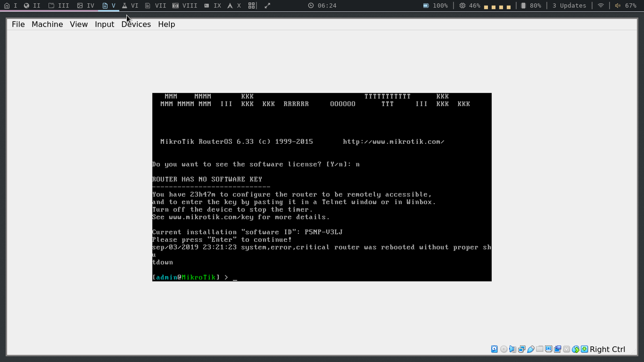The height and width of the screenshot is (362, 644).
Task: Open the Input menu
Action: point(105,24)
